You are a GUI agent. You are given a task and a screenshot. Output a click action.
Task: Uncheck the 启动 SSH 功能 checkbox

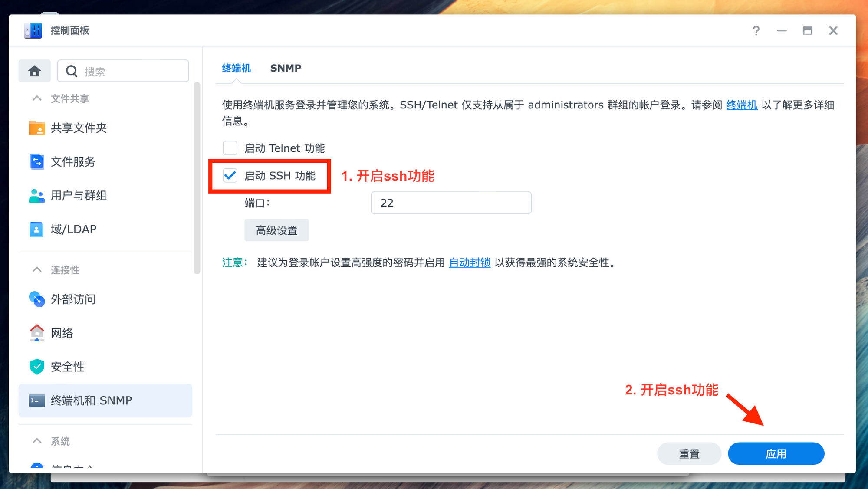pos(230,175)
